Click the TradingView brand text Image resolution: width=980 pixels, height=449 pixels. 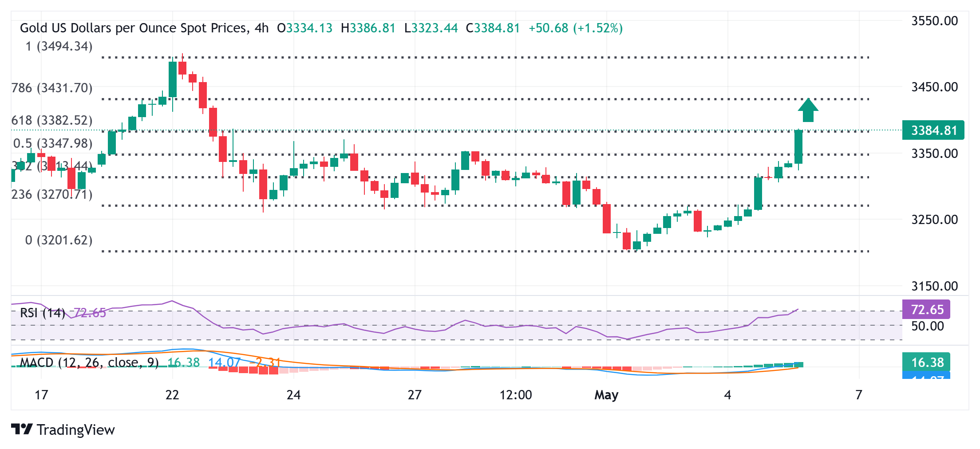tap(76, 430)
